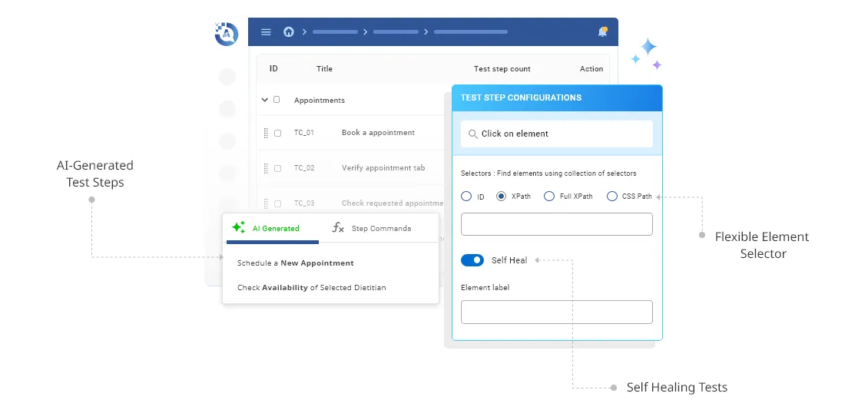Focus the selector value input box
Screen dimensions: 868x413
tap(556, 224)
